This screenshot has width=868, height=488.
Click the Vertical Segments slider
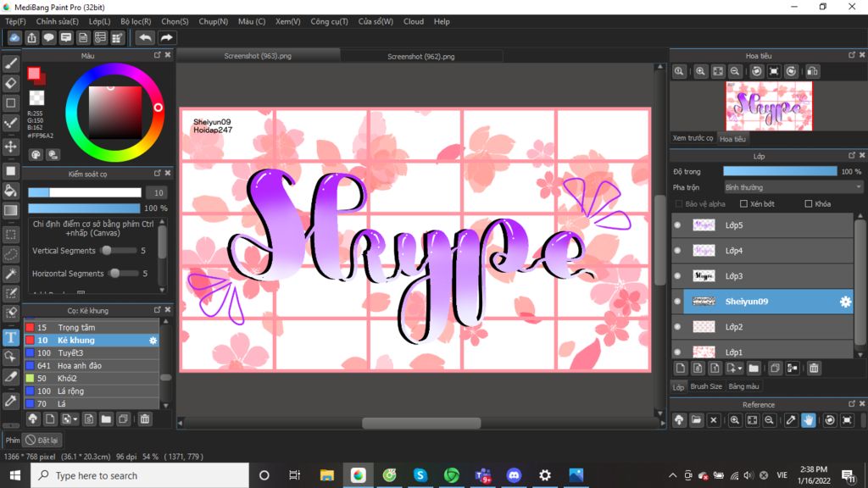119,251
